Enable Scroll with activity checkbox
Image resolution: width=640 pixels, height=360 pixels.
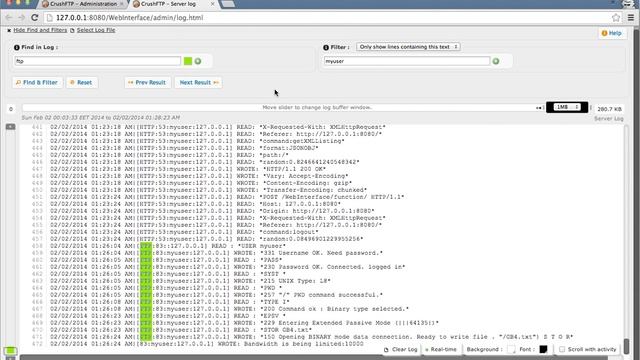click(562, 349)
